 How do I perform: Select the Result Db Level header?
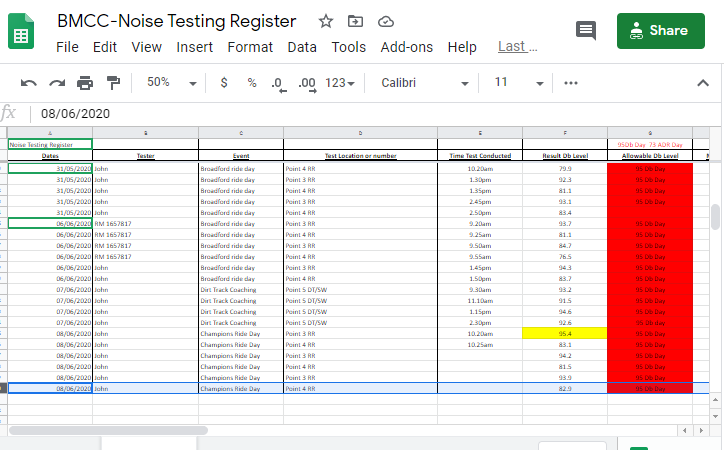565,156
